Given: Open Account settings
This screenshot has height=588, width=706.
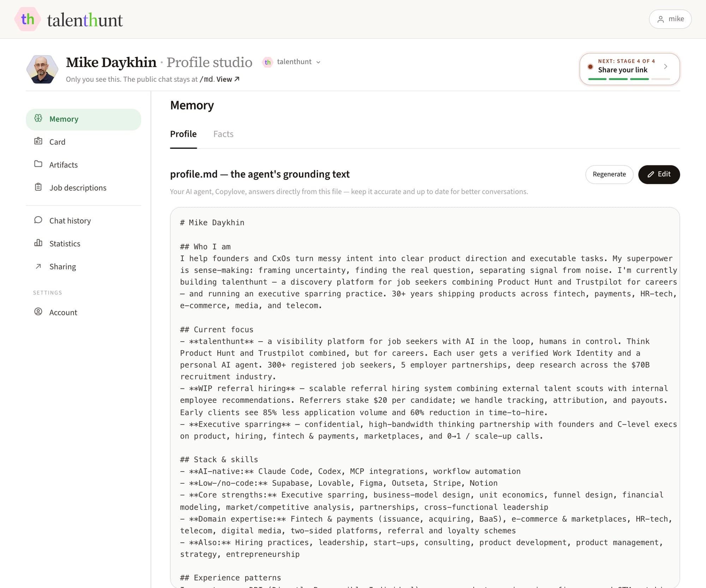Looking at the screenshot, I should click(x=83, y=313).
